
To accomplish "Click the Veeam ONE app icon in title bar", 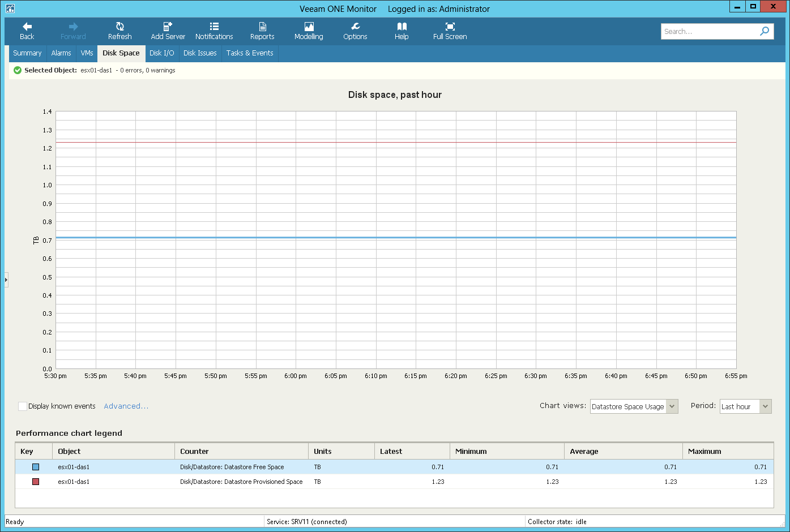I will tap(10, 8).
